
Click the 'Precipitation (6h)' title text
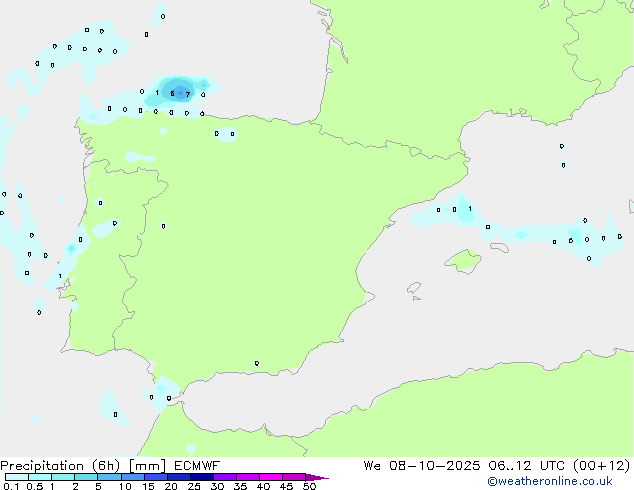tap(60, 466)
